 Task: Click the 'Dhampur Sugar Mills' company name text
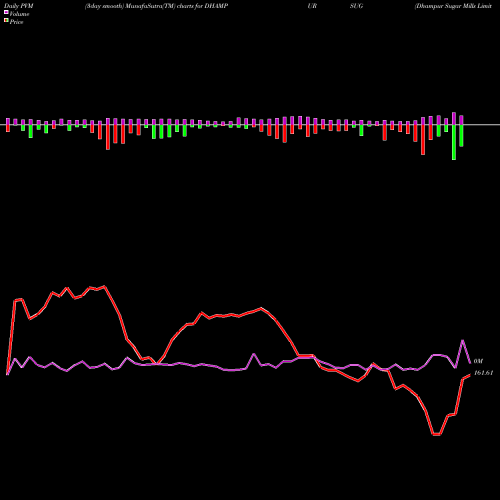coord(446,6)
